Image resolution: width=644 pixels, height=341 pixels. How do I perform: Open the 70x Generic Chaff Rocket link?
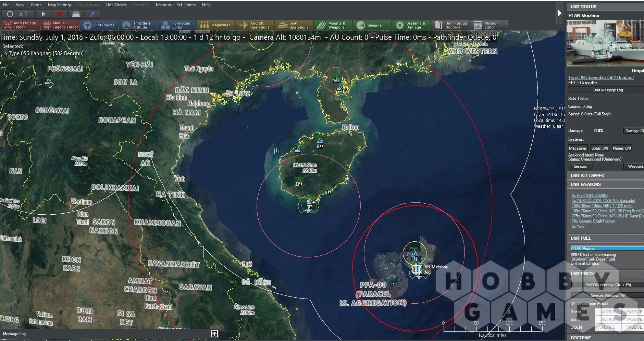(x=593, y=221)
